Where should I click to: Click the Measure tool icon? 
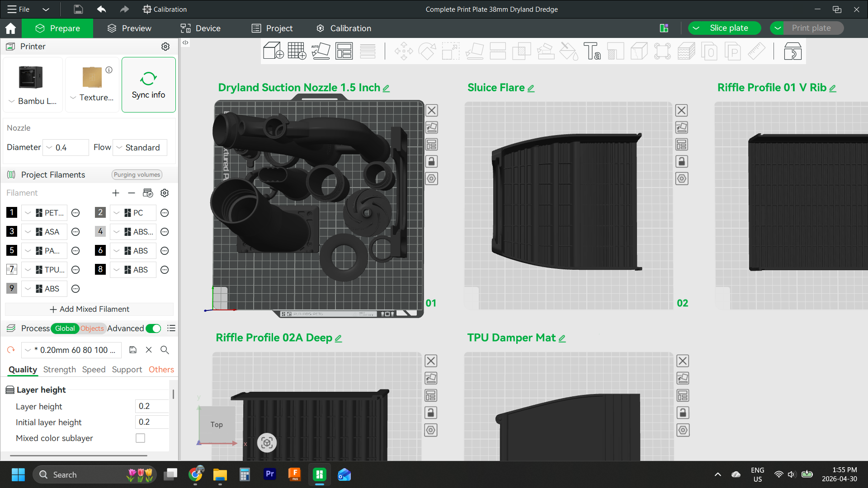tap(757, 51)
